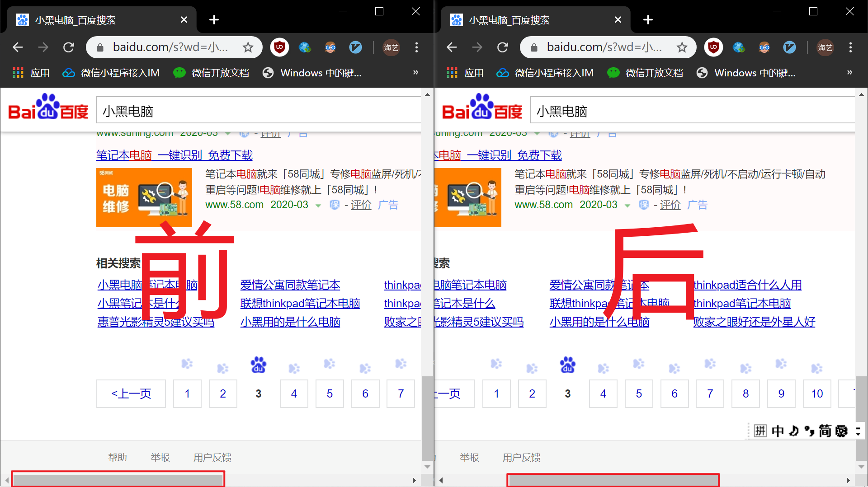Expand the dropdown arrow next to www.58.com in left window
This screenshot has width=868, height=487.
click(x=318, y=206)
